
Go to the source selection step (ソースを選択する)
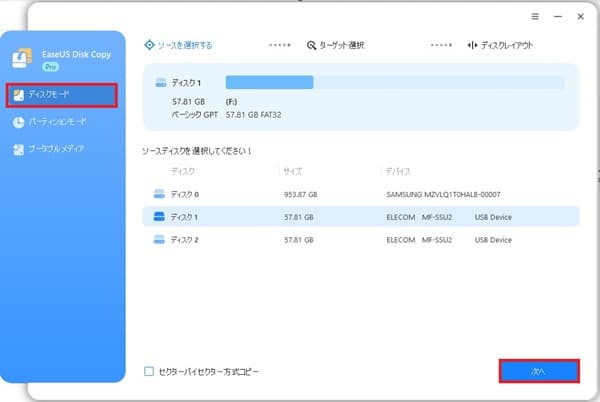pos(178,45)
